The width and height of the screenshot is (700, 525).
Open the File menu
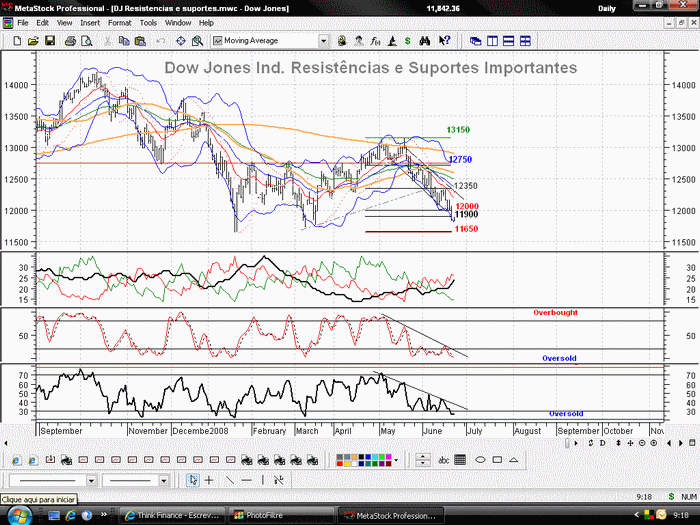click(23, 23)
